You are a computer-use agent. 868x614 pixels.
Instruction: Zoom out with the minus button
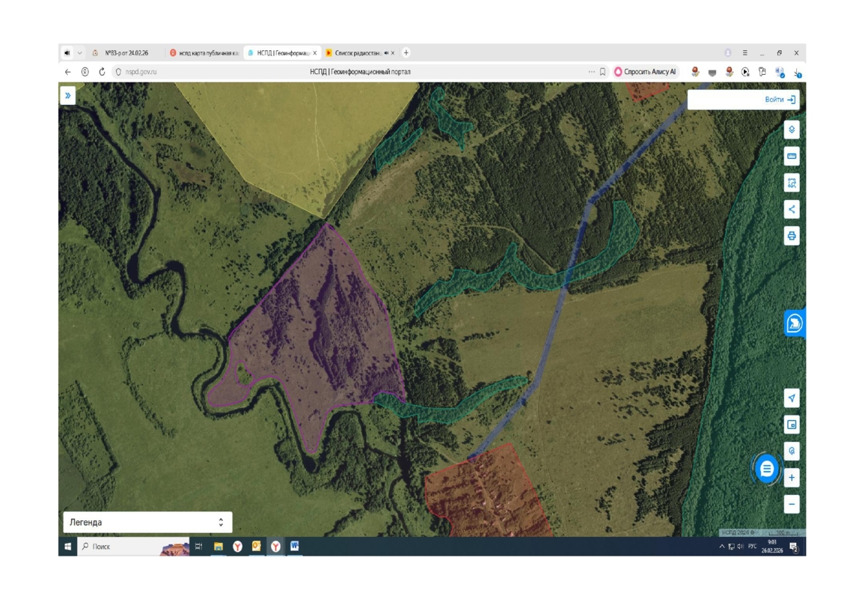tap(792, 504)
